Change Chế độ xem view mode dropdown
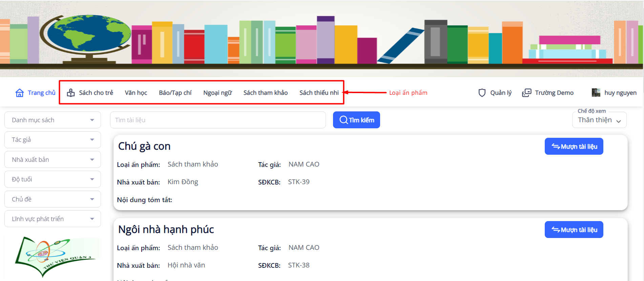Image resolution: width=644 pixels, height=281 pixels. [599, 120]
